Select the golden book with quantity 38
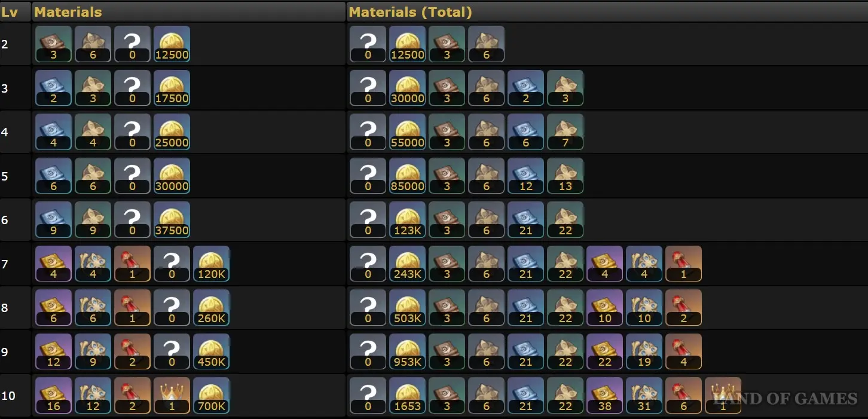This screenshot has width=868, height=419. 605,395
